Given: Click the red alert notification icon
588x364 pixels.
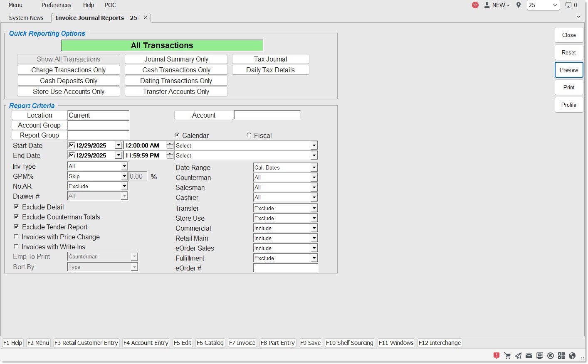Looking at the screenshot, I should point(497,355).
